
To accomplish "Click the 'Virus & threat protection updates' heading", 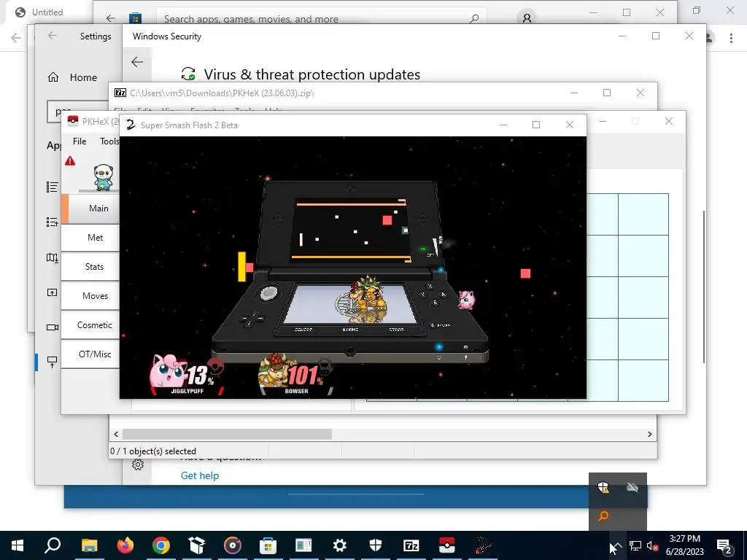I will point(312,74).
